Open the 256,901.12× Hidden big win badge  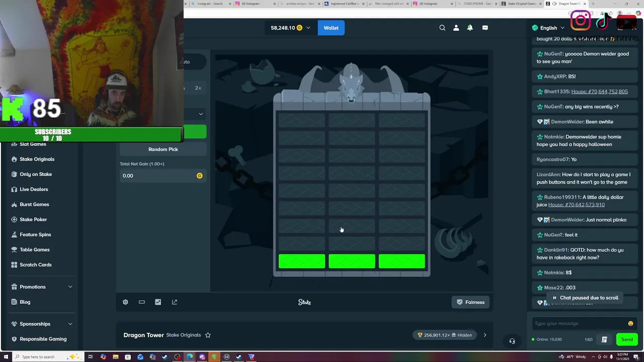click(x=445, y=335)
